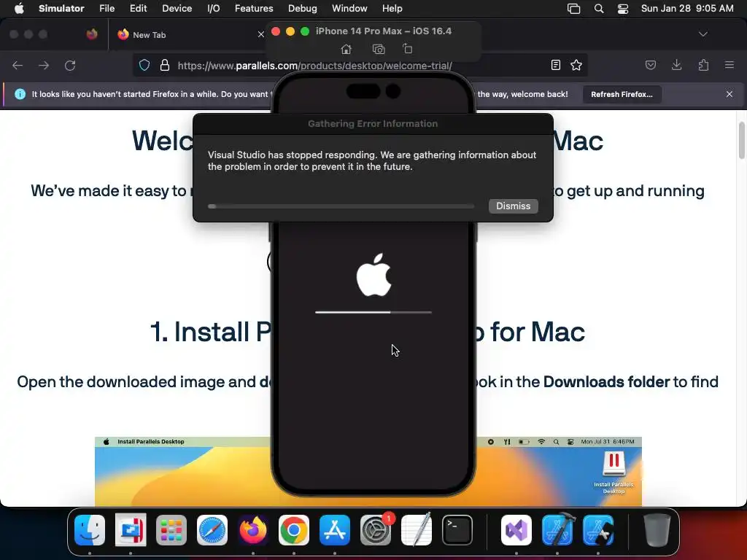Screen dimensions: 747x560
Task: Bookmark this page with star icon
Action: click(576, 65)
